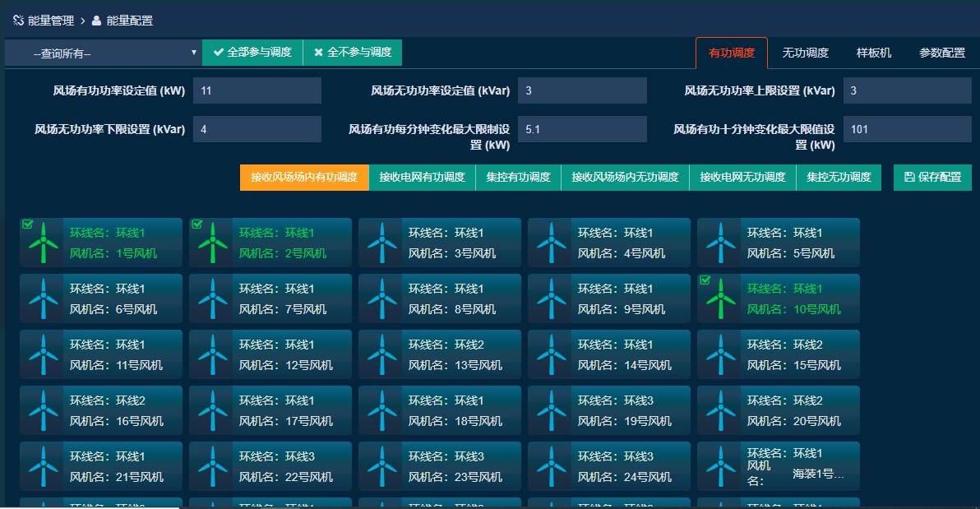Uncheck the checkbox on 2号风机
Image resolution: width=980 pixels, height=509 pixels.
pyautogui.click(x=196, y=223)
